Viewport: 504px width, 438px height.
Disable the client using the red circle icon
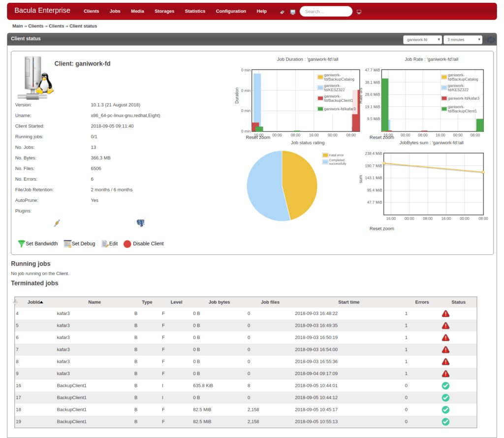pyautogui.click(x=127, y=243)
